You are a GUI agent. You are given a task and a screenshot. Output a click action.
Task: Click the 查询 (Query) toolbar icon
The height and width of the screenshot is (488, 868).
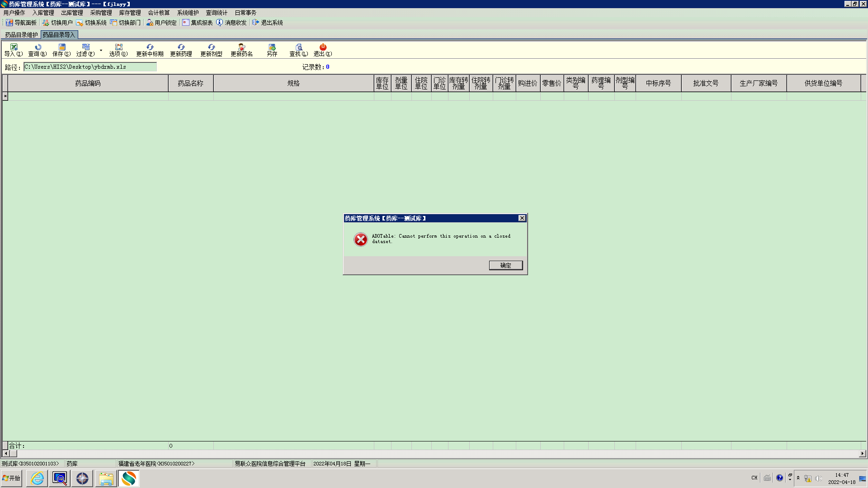pos(38,47)
